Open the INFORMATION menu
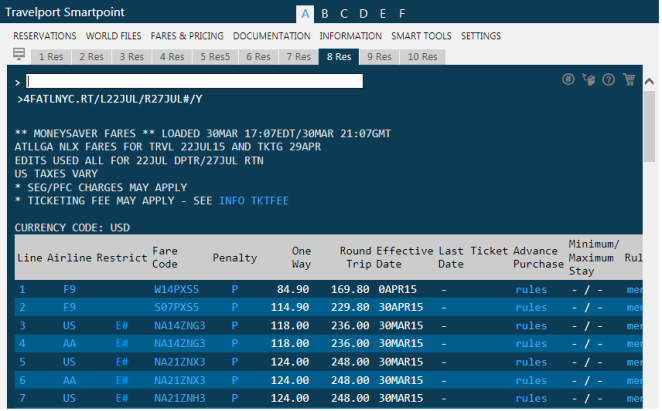 tap(350, 36)
